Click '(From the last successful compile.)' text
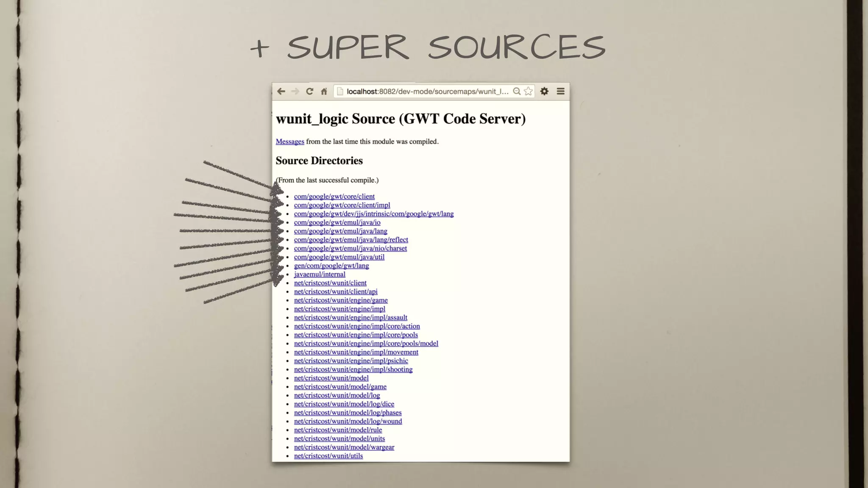 327,180
